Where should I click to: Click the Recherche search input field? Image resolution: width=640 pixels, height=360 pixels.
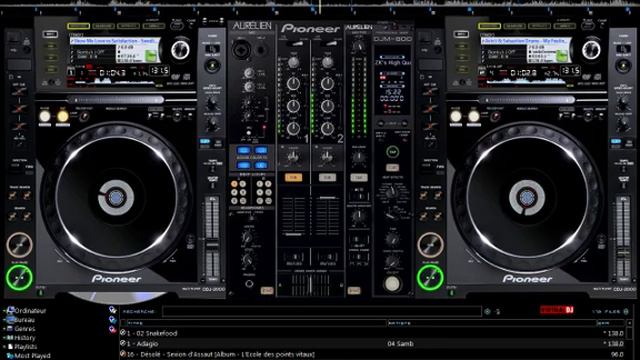point(322,311)
